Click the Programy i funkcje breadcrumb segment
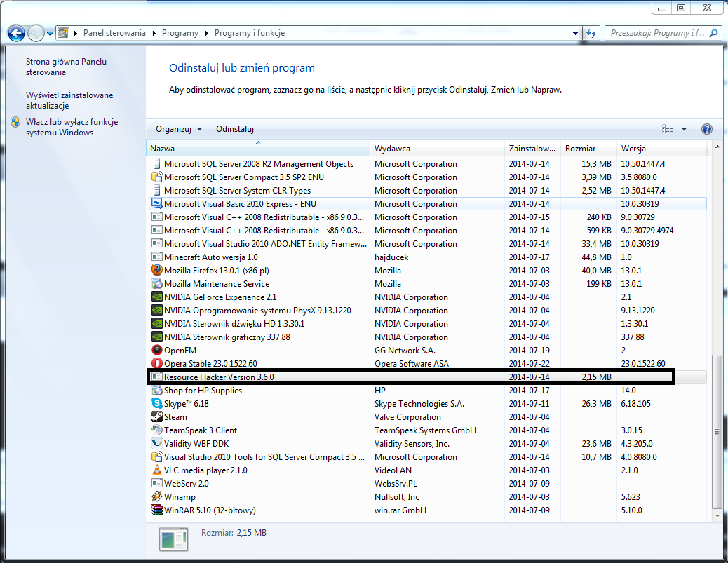The height and width of the screenshot is (563, 728). point(250,33)
